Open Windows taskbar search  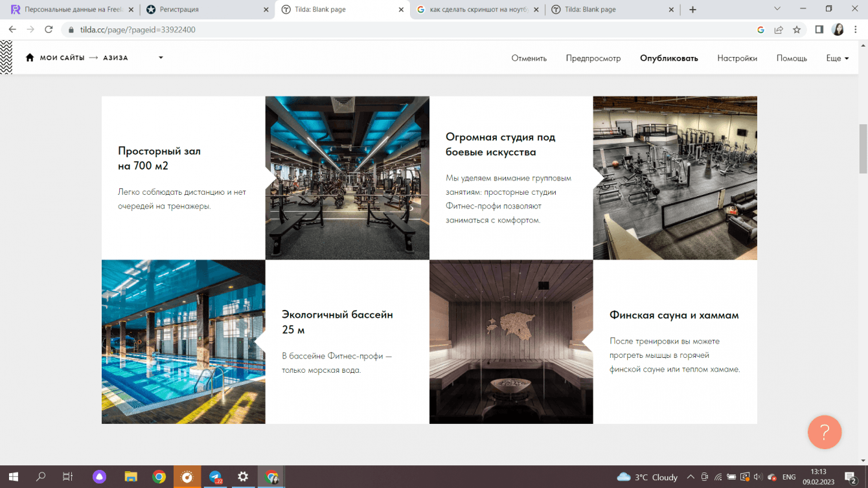(41, 477)
